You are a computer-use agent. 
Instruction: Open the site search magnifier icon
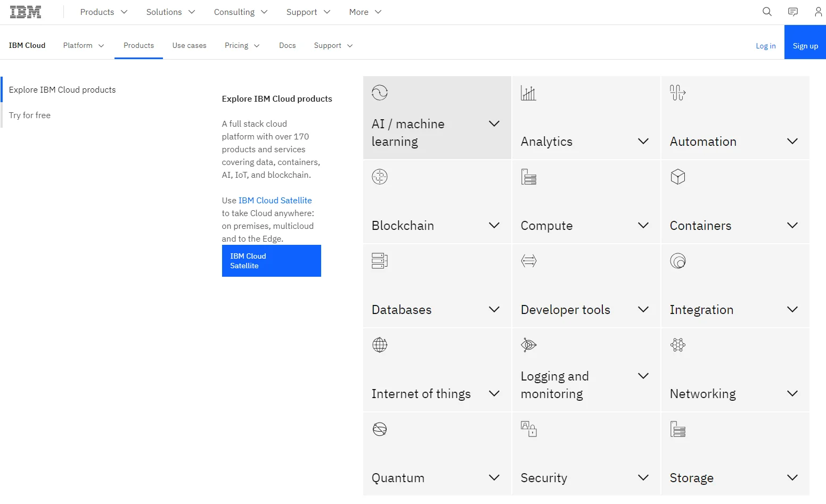click(x=767, y=12)
